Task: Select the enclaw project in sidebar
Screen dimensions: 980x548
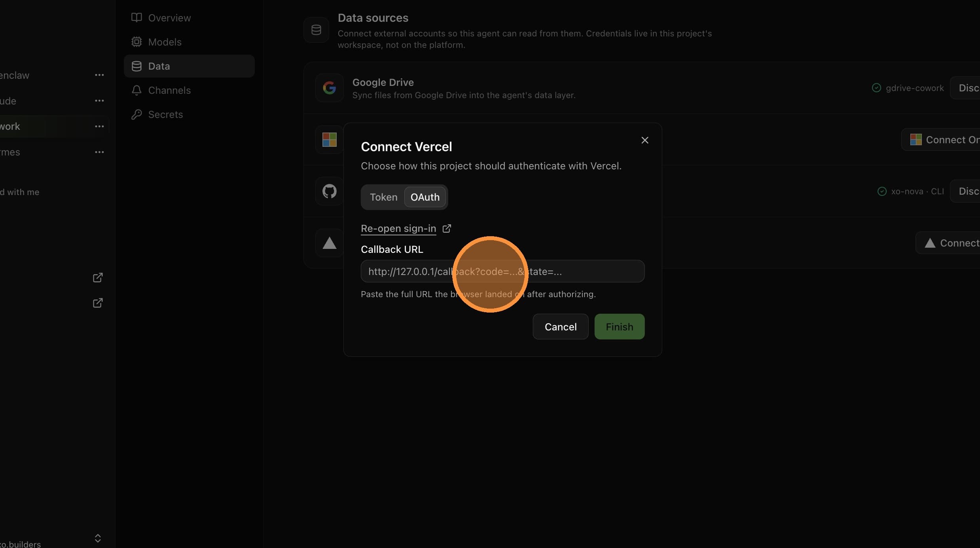Action: click(x=15, y=75)
